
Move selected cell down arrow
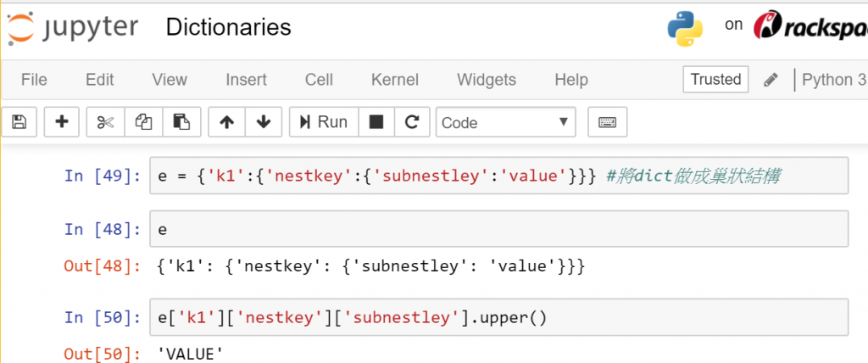point(264,122)
